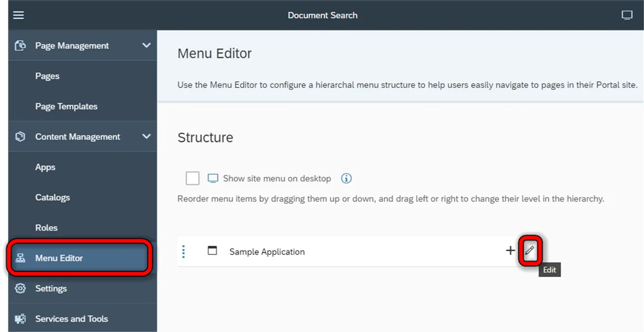Click the Document Search title
Image resolution: width=644 pixels, height=332 pixels.
coord(322,15)
